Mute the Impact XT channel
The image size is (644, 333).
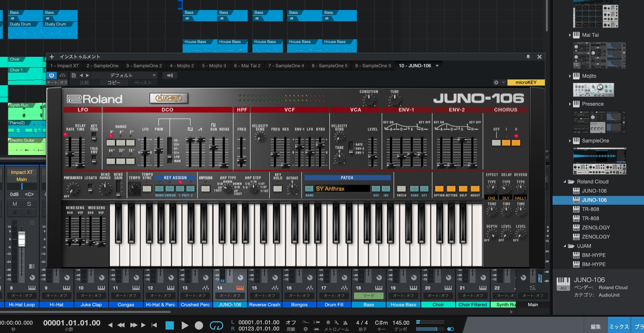tap(15, 204)
